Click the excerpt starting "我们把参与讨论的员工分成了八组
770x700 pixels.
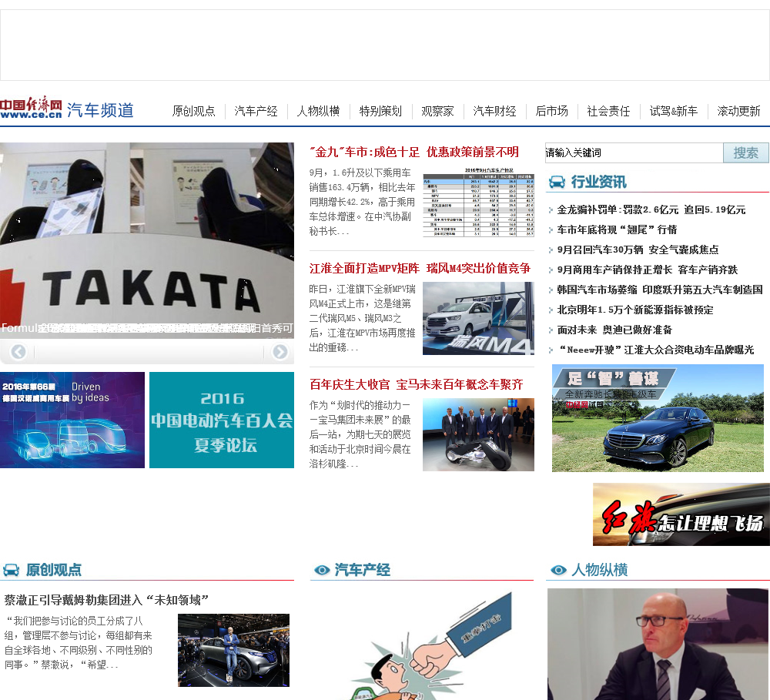[79, 642]
